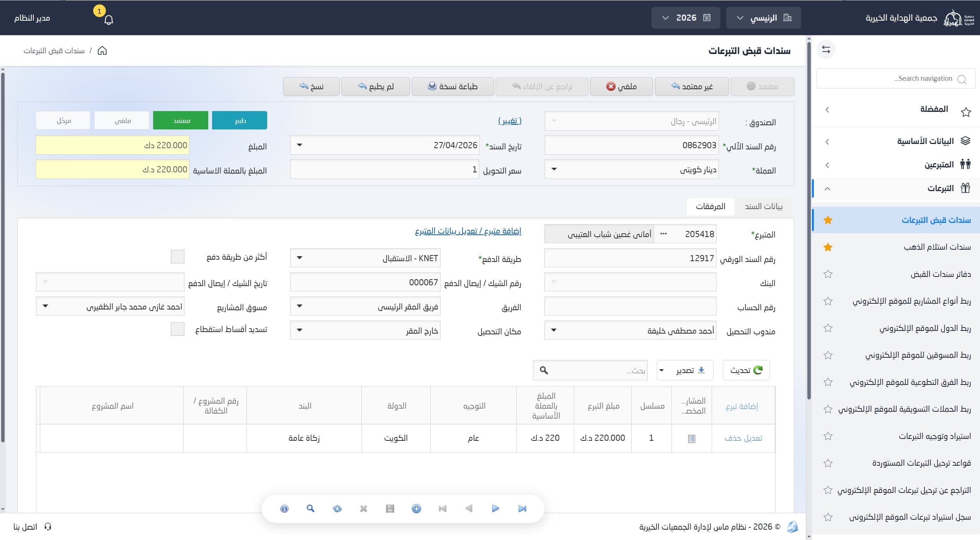Check the تسديد أقساط استقطاع checkbox

[x=177, y=329]
